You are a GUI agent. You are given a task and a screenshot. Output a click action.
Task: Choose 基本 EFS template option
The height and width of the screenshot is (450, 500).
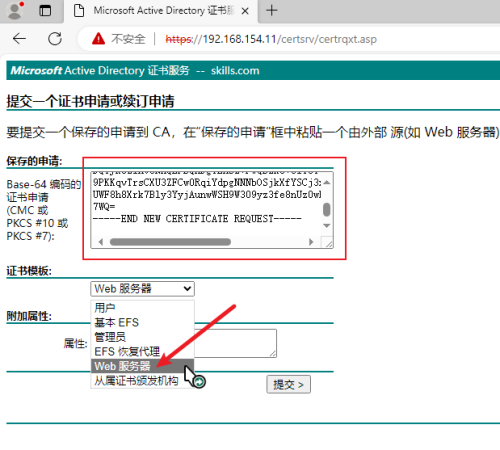pyautogui.click(x=142, y=322)
